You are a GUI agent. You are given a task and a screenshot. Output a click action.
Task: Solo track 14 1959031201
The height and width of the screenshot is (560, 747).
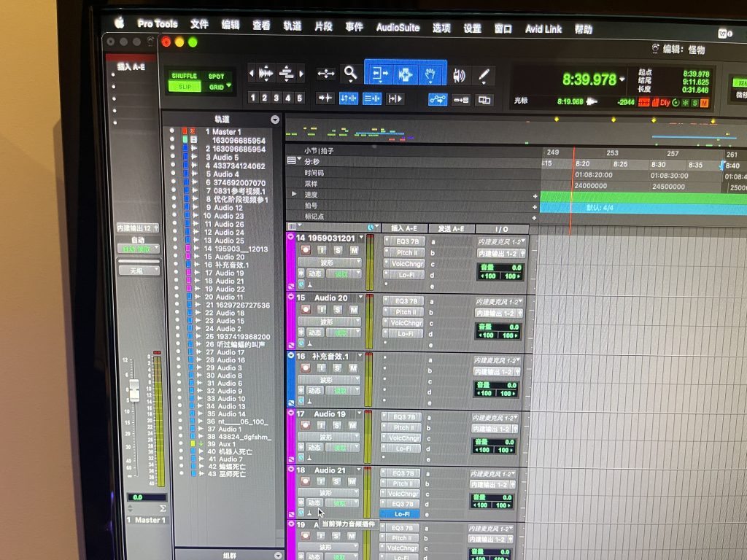coord(338,251)
